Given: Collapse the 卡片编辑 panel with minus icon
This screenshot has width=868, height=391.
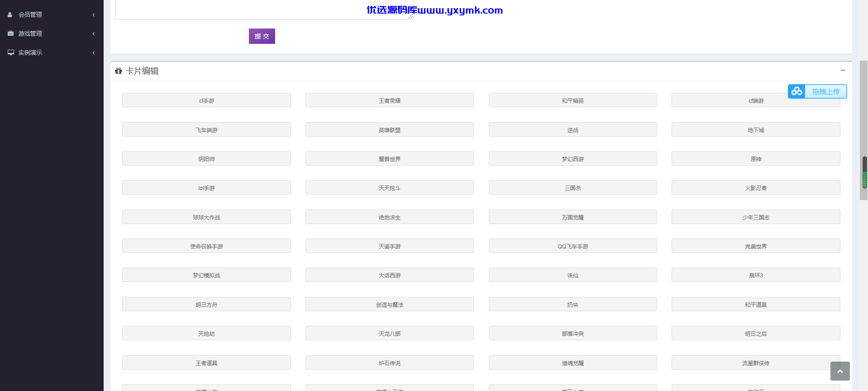Looking at the screenshot, I should point(843,70).
